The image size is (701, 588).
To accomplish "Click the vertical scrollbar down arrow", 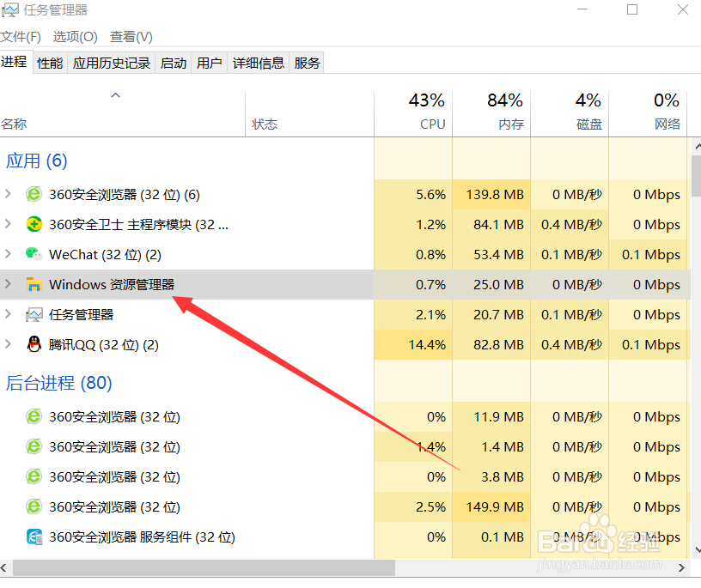I will [697, 550].
